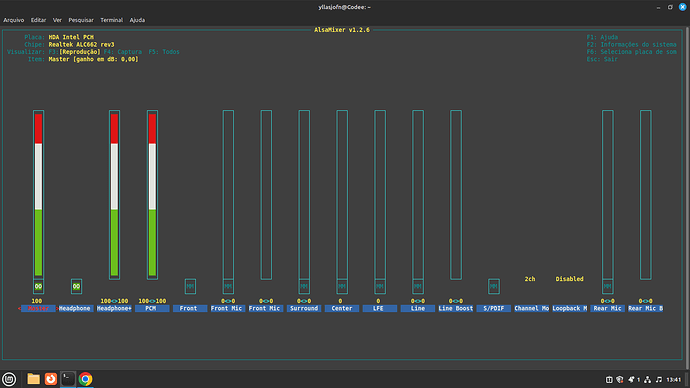This screenshot has width=690, height=388.
Task: Click the empty Center volume bar
Action: 342,194
